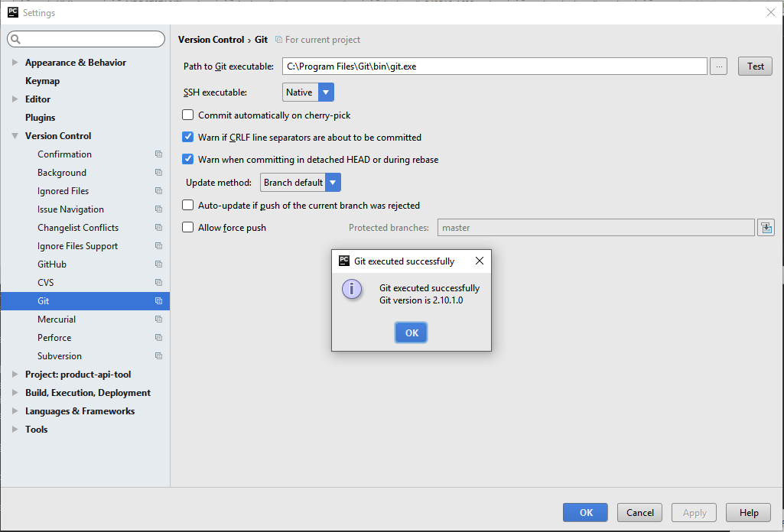The height and width of the screenshot is (532, 784).
Task: Click the project-level icon beside CVS
Action: click(158, 283)
